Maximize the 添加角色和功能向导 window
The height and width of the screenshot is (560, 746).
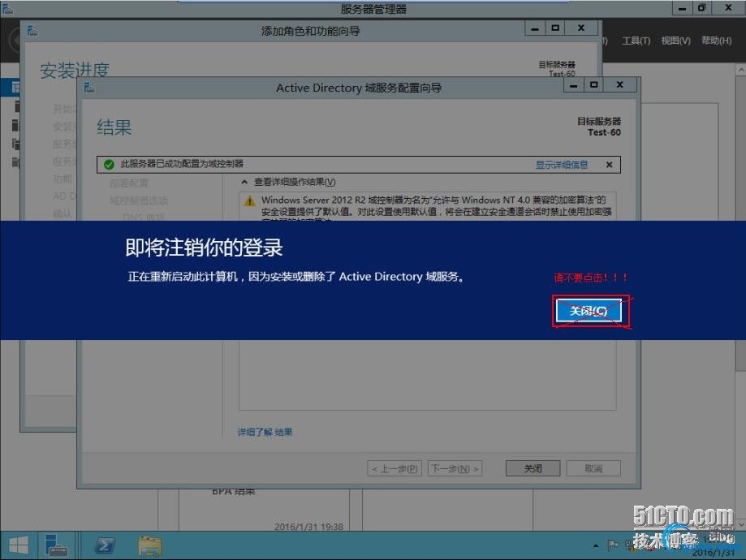(555, 28)
